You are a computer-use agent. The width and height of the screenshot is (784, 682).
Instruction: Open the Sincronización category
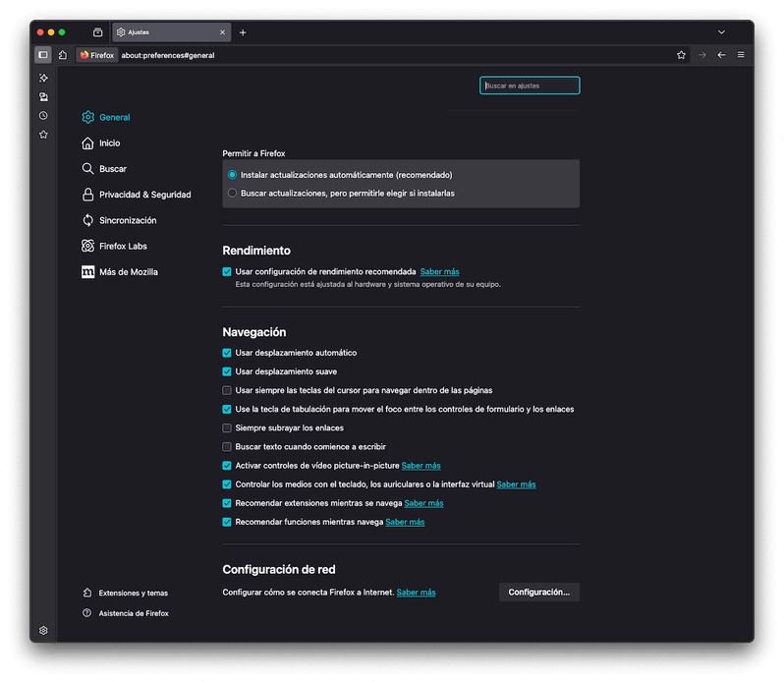click(x=119, y=220)
